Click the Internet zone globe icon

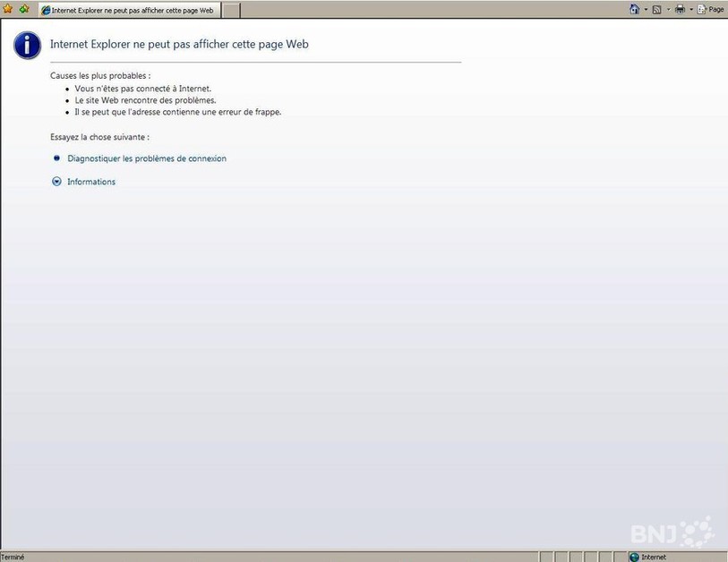point(634,557)
